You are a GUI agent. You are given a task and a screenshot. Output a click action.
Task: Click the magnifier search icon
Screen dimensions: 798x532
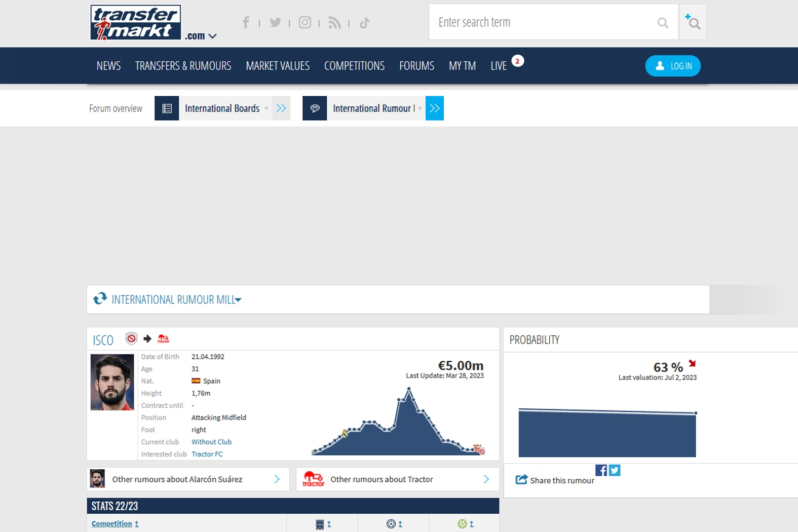(662, 23)
